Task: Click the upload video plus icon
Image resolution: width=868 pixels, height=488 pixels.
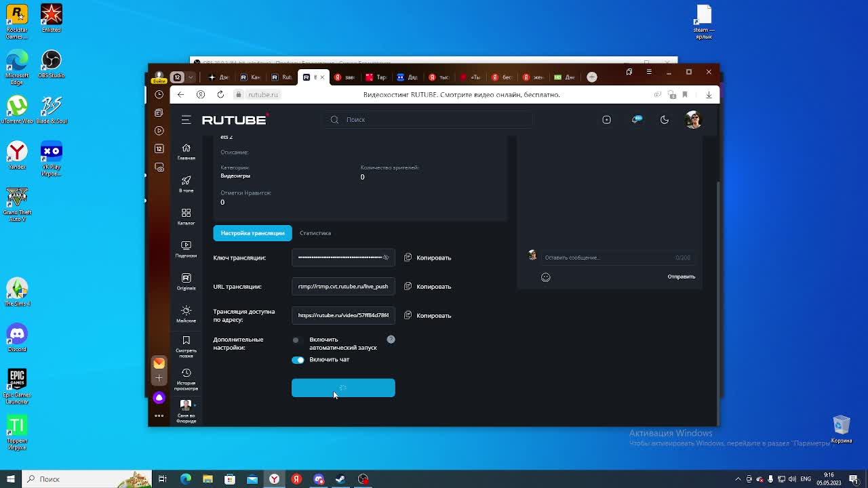Action: click(x=606, y=120)
